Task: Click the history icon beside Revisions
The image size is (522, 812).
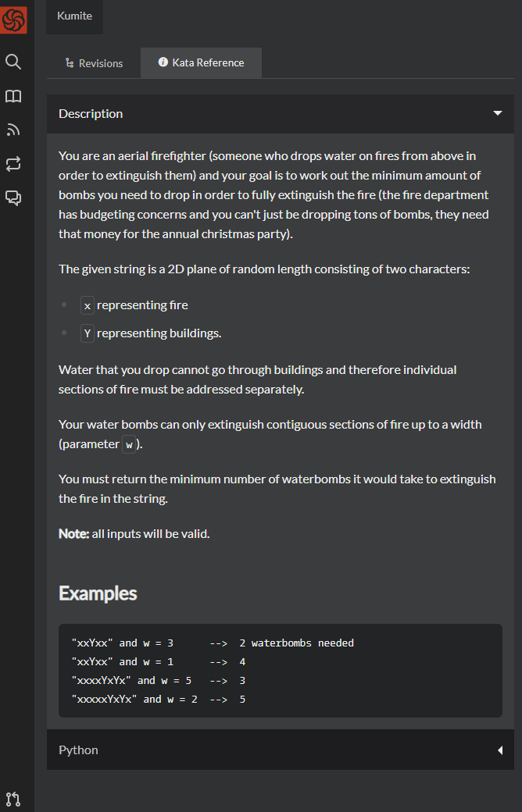Action: (x=69, y=62)
